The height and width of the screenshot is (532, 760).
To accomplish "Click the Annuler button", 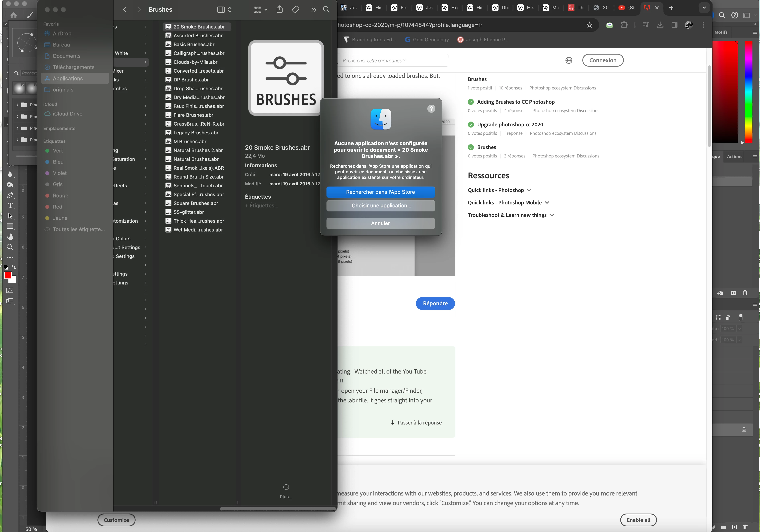I will (x=381, y=223).
